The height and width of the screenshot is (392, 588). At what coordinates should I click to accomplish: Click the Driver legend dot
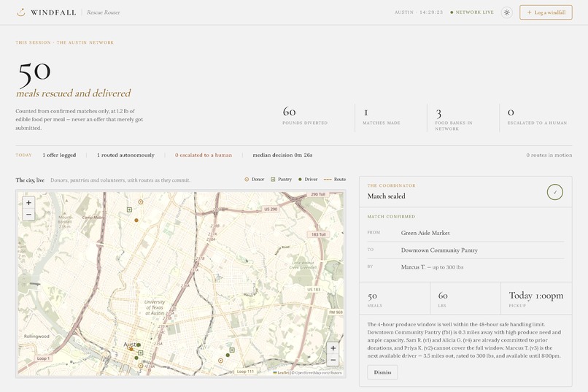pyautogui.click(x=300, y=180)
